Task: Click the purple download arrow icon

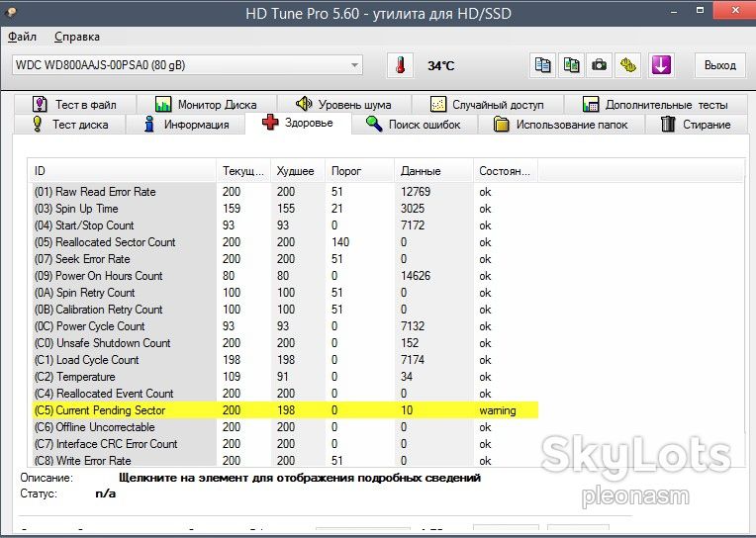Action: 661,65
